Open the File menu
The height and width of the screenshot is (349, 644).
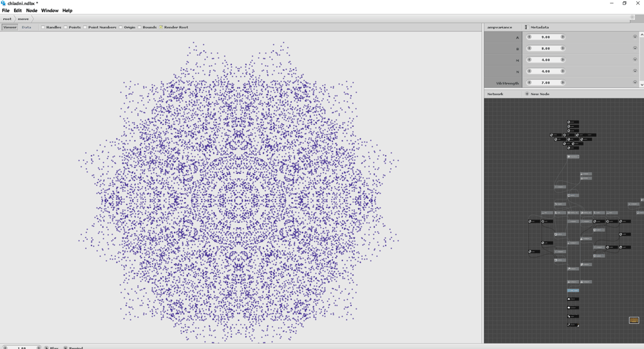point(6,11)
